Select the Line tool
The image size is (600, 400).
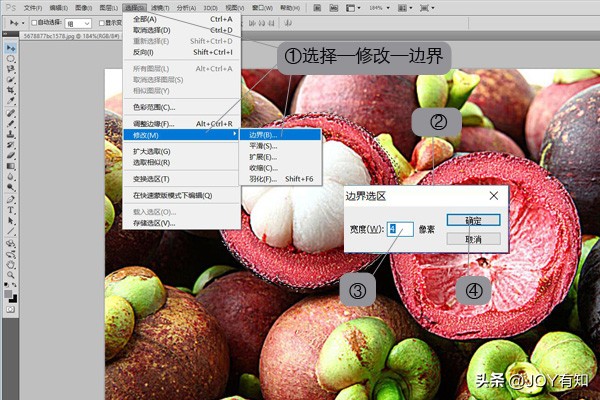point(10,231)
